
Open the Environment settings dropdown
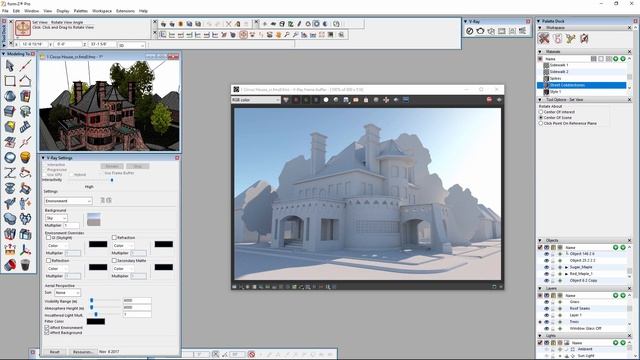(x=68, y=201)
